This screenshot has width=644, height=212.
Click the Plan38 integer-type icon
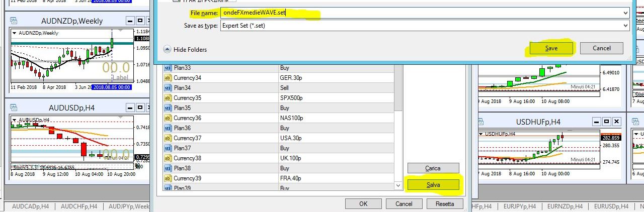tap(168, 168)
